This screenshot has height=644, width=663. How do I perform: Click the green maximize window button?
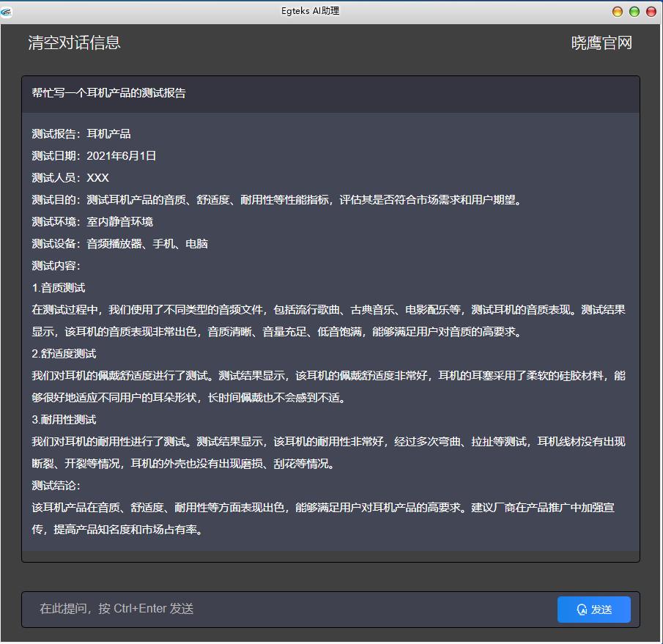click(x=634, y=12)
